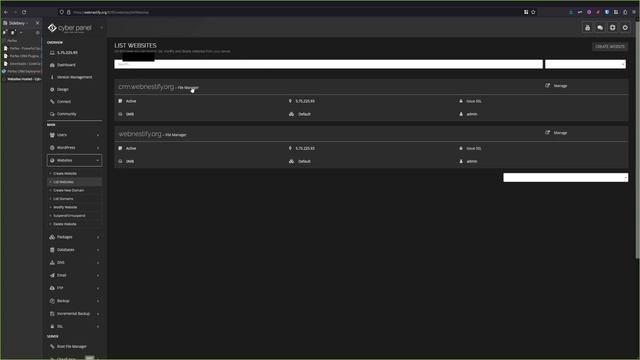Collapse the CyberPanel sidebar with arrow

[101, 28]
